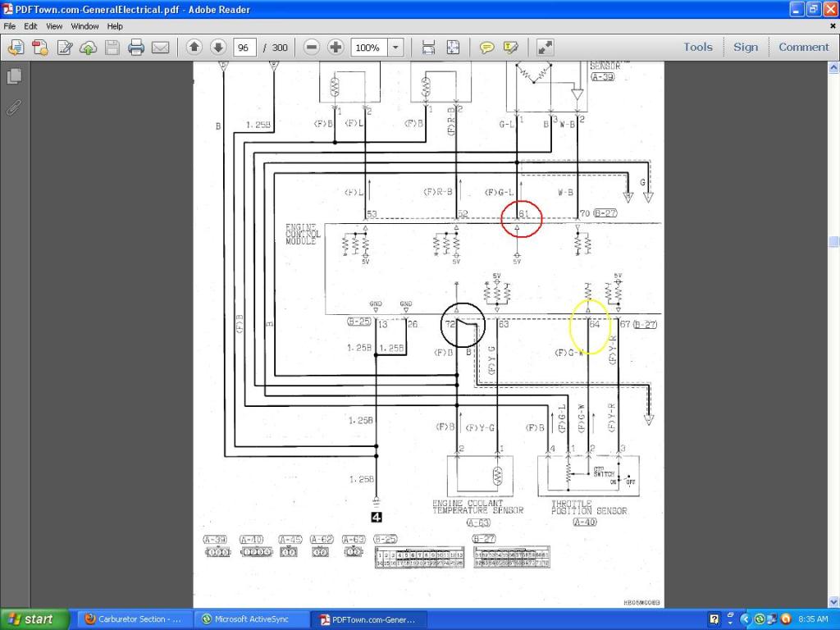The width and height of the screenshot is (840, 630).
Task: Go to previous page arrow
Action: pos(194,48)
